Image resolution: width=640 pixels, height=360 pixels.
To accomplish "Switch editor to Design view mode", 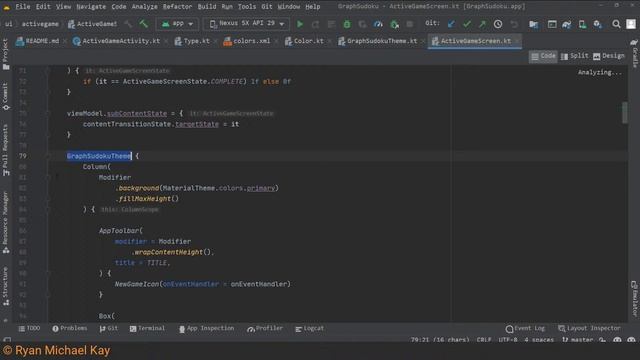I will pyautogui.click(x=609, y=56).
